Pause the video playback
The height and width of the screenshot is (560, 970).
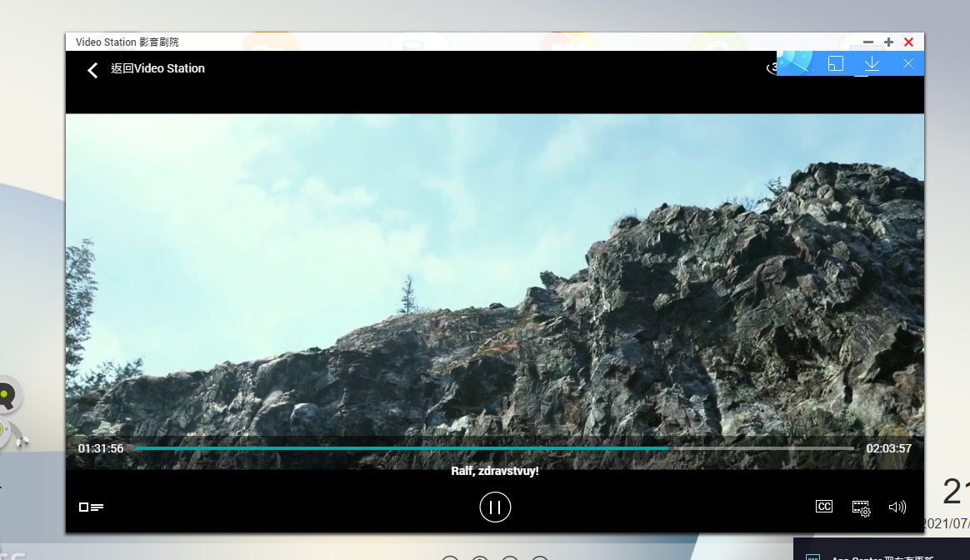click(x=495, y=507)
